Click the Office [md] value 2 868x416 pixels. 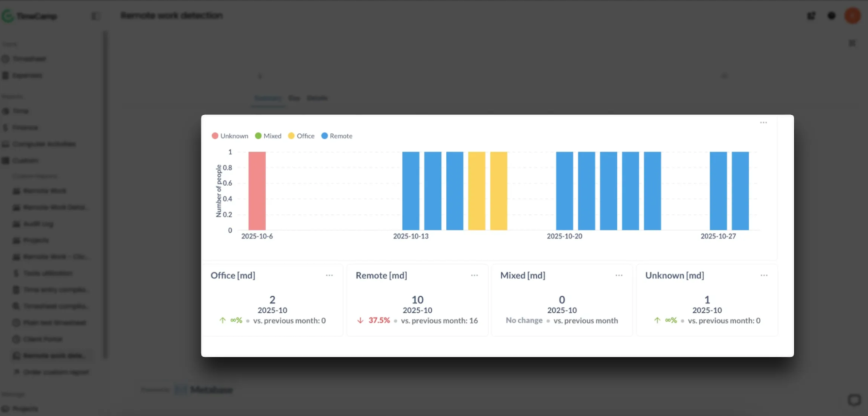pyautogui.click(x=273, y=299)
